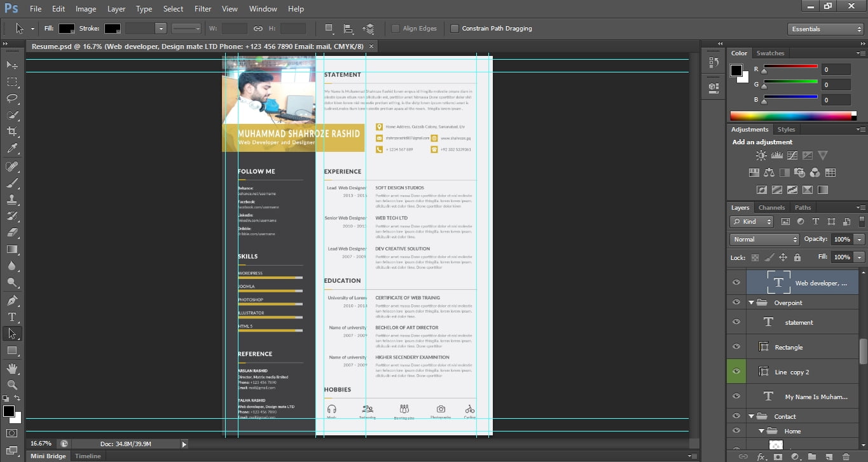Select the Horizontal Type tool
Viewport: 868px width, 462px height.
point(12,316)
